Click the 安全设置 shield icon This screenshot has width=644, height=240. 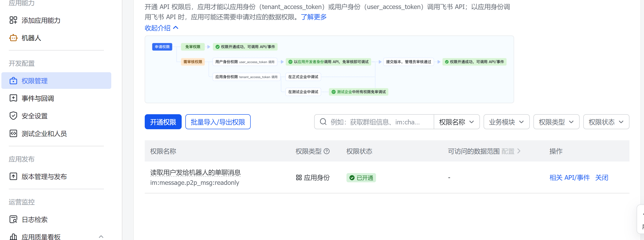click(x=13, y=116)
